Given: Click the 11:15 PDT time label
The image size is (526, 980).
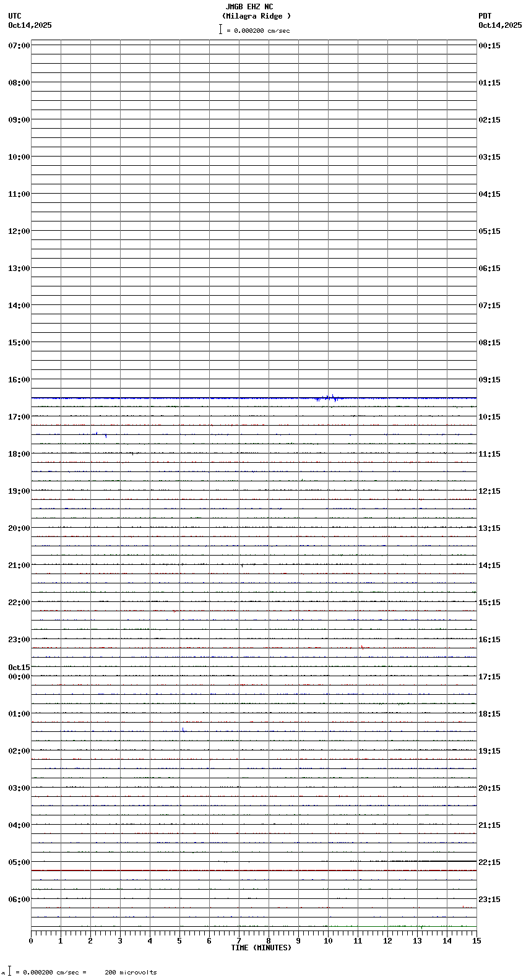Looking at the screenshot, I should point(489,454).
